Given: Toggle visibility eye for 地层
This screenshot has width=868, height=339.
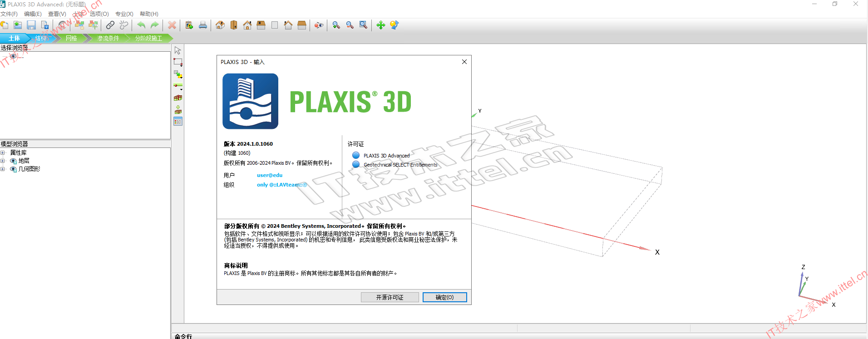Looking at the screenshot, I should [x=13, y=161].
